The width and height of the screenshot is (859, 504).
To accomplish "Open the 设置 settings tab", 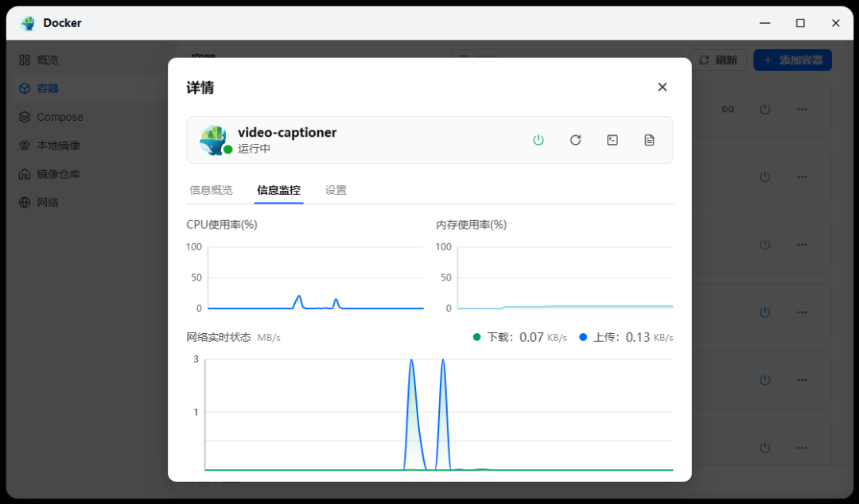I will click(x=336, y=190).
